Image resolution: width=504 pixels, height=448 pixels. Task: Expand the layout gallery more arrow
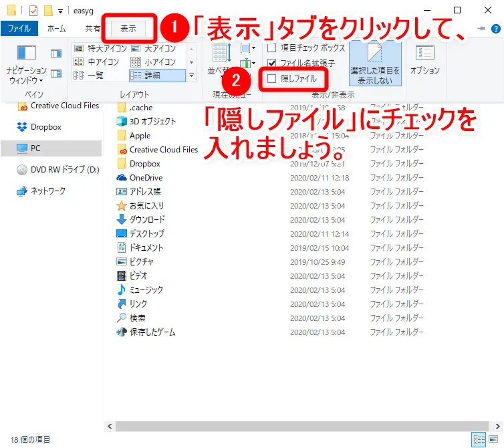(191, 76)
